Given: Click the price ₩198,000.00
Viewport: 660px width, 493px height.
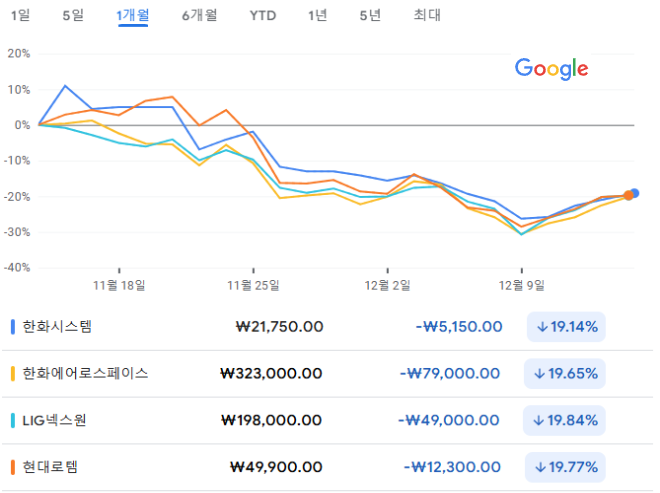Looking at the screenshot, I should [x=271, y=420].
